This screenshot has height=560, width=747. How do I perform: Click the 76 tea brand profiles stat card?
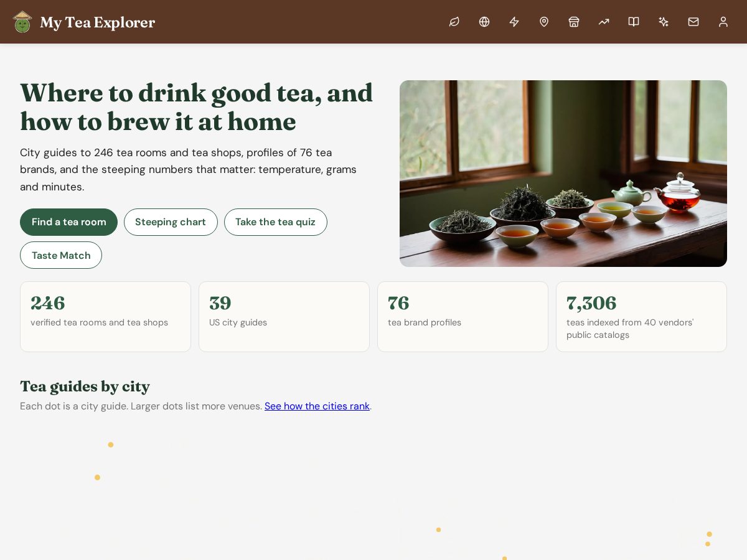[x=463, y=317]
